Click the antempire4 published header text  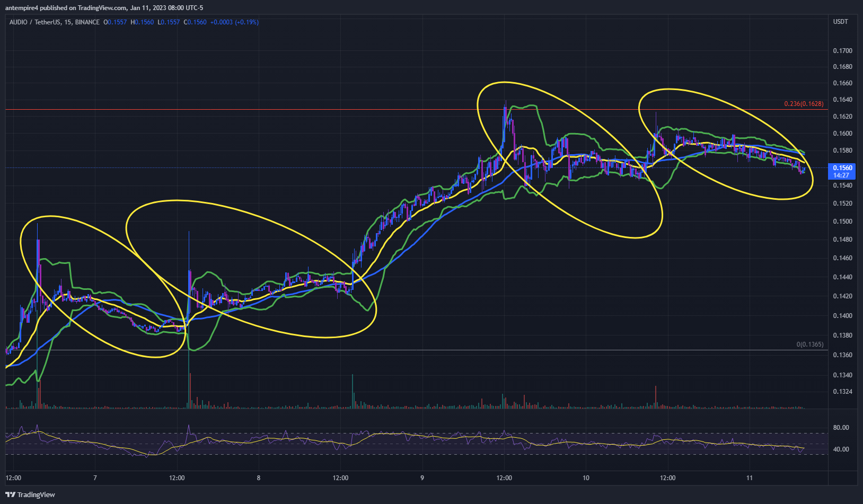(x=104, y=8)
